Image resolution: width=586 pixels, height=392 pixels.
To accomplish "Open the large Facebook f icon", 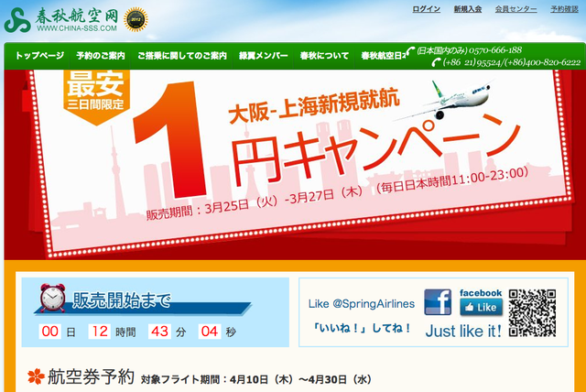I will (438, 302).
